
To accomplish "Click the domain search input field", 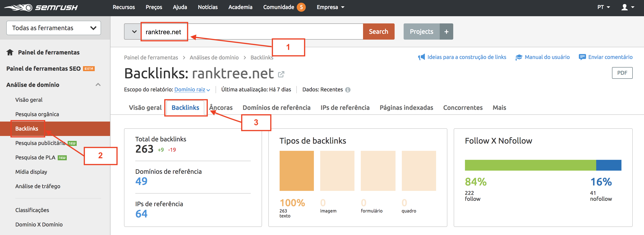I will pyautogui.click(x=252, y=32).
